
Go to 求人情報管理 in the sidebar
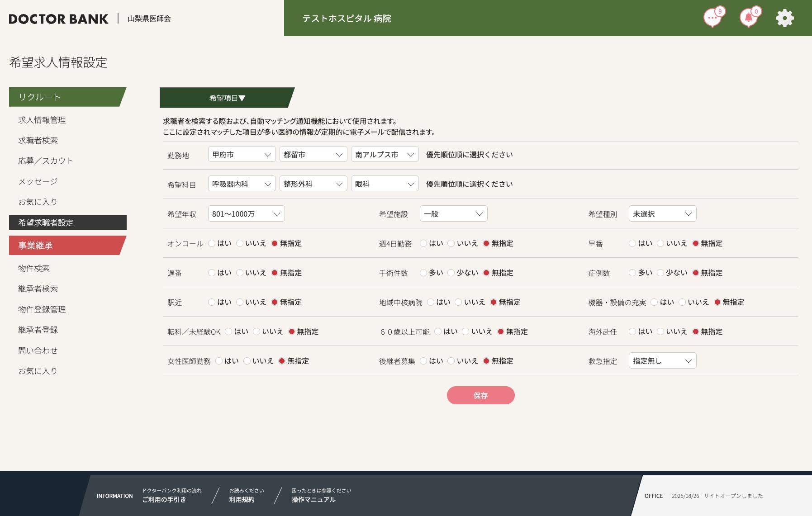[x=42, y=120]
